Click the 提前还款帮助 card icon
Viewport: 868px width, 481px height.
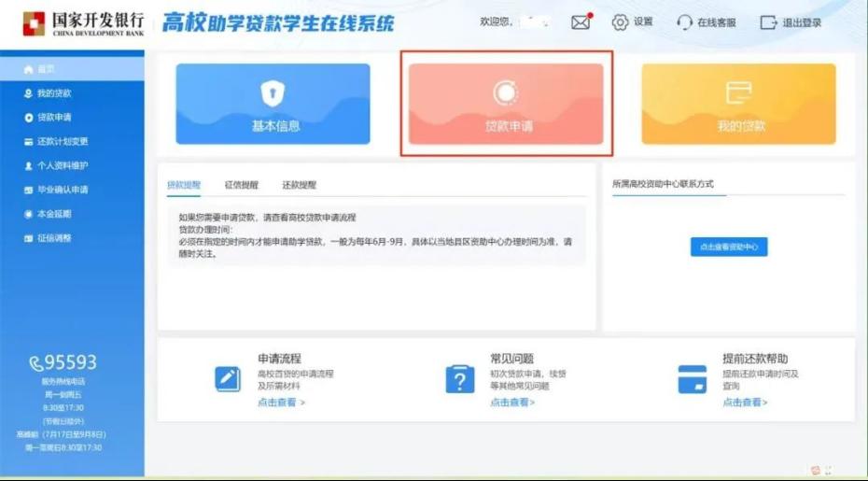click(692, 379)
